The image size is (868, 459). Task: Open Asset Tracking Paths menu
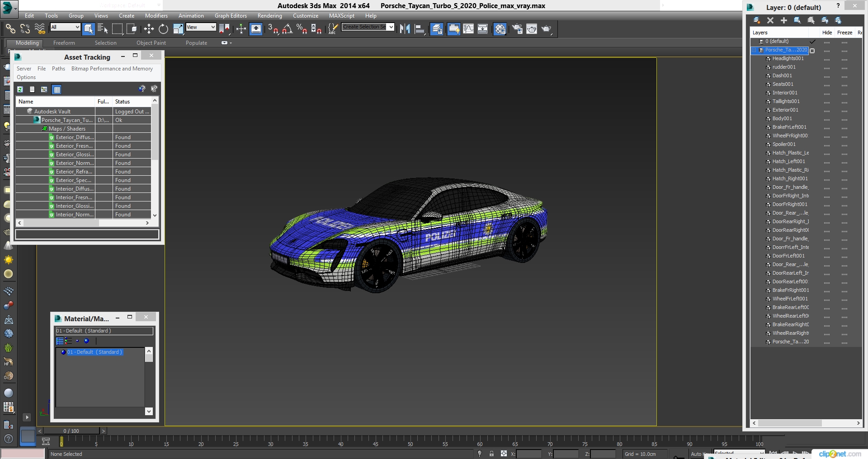click(x=58, y=69)
